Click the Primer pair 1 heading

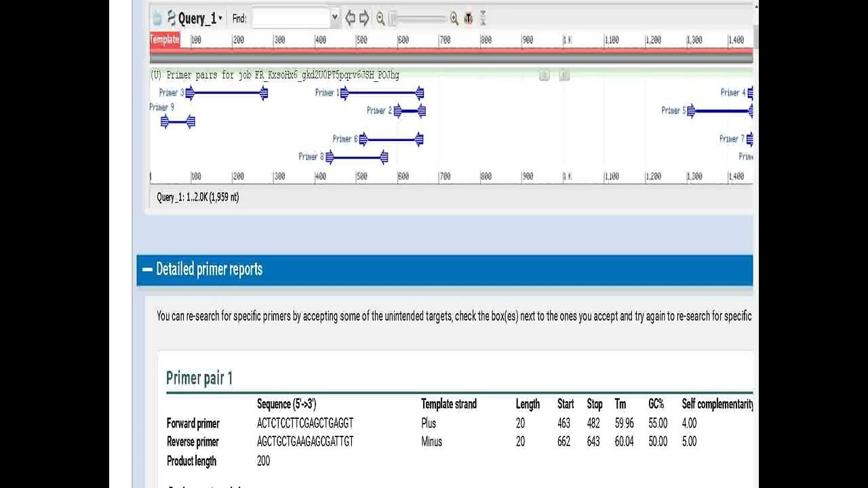pyautogui.click(x=199, y=378)
